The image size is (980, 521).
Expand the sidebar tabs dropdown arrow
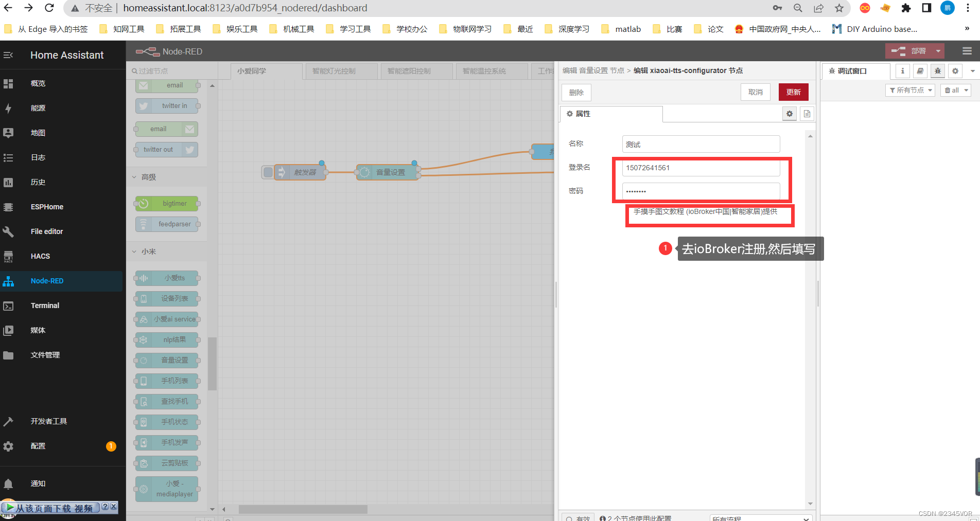(972, 71)
